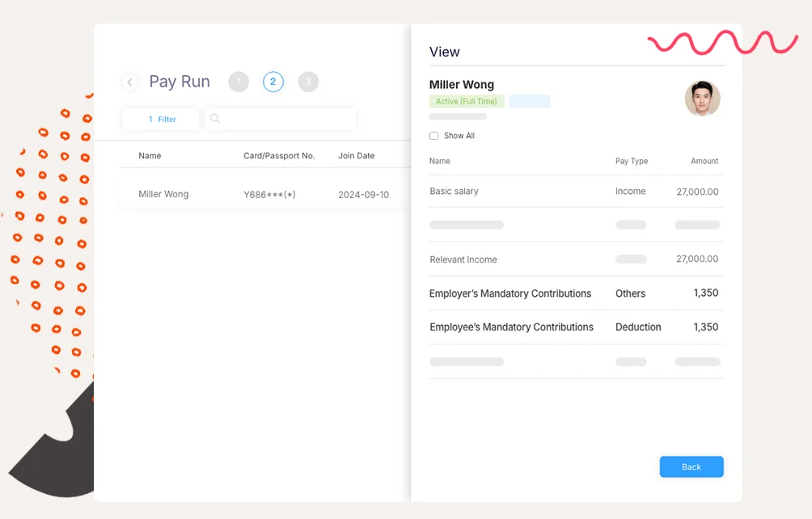Click the search magnifier icon

(x=215, y=119)
